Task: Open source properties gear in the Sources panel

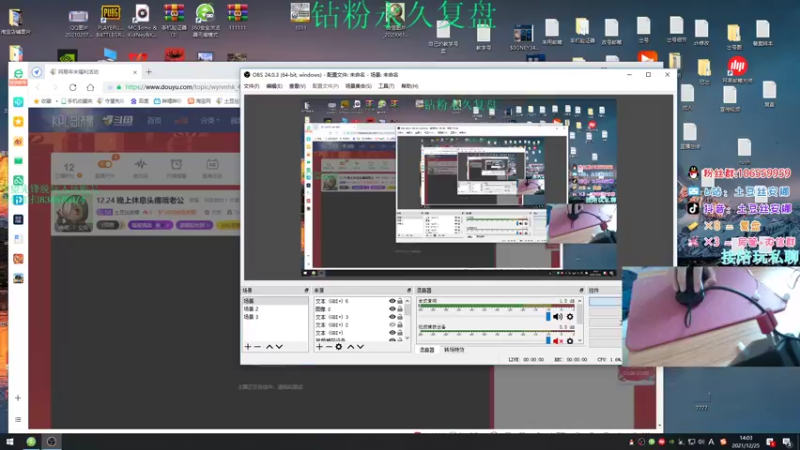Action: click(x=339, y=346)
